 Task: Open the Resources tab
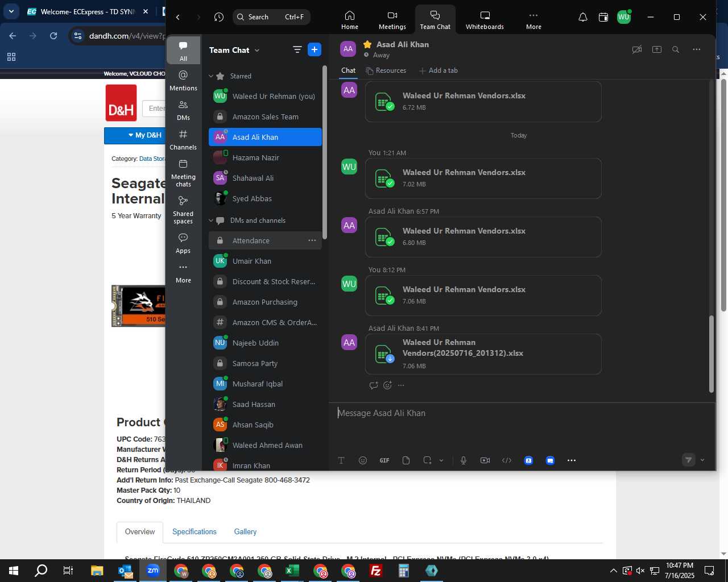pos(386,70)
